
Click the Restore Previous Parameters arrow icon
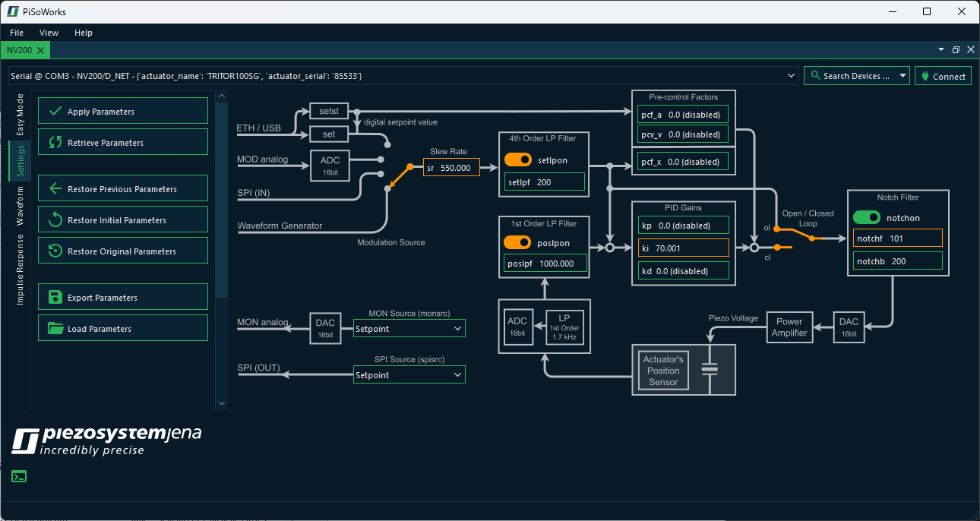pos(55,189)
